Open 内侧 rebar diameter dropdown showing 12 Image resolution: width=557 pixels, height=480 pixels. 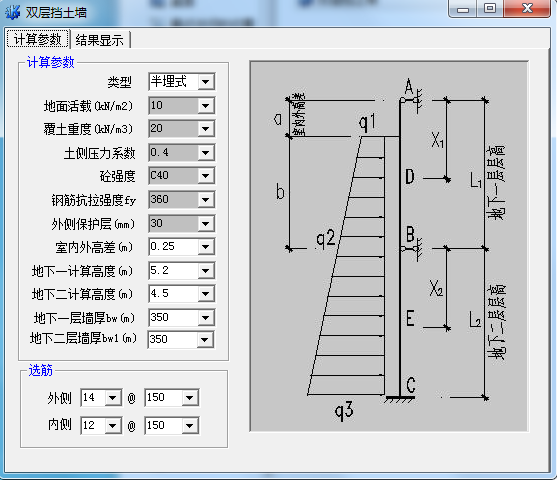pos(101,425)
